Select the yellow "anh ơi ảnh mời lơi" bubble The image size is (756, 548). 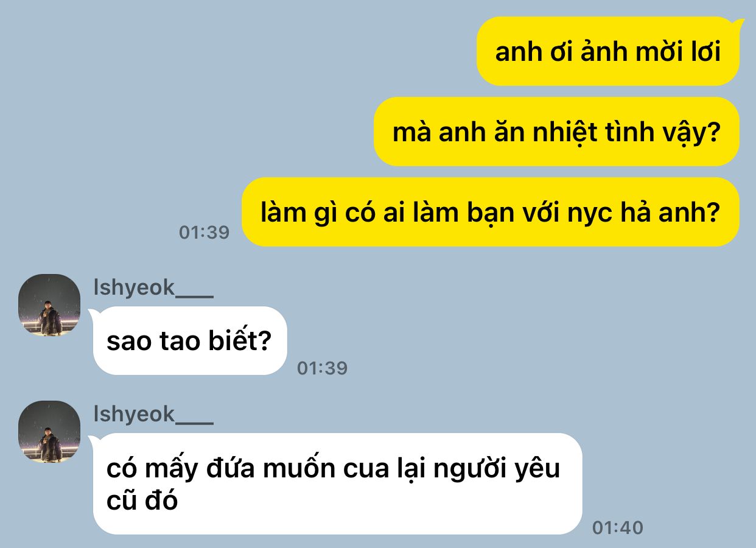[x=609, y=52]
